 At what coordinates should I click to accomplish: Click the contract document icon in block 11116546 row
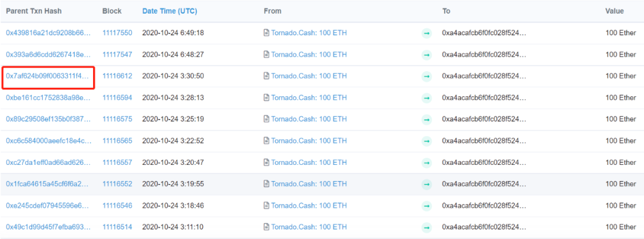click(x=267, y=206)
